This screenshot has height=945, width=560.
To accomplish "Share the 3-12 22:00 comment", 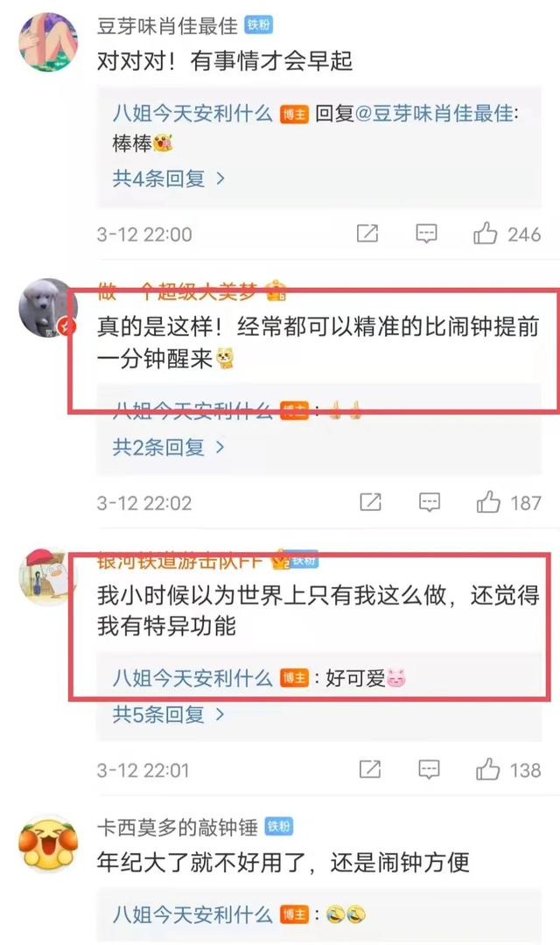I will click(x=367, y=234).
